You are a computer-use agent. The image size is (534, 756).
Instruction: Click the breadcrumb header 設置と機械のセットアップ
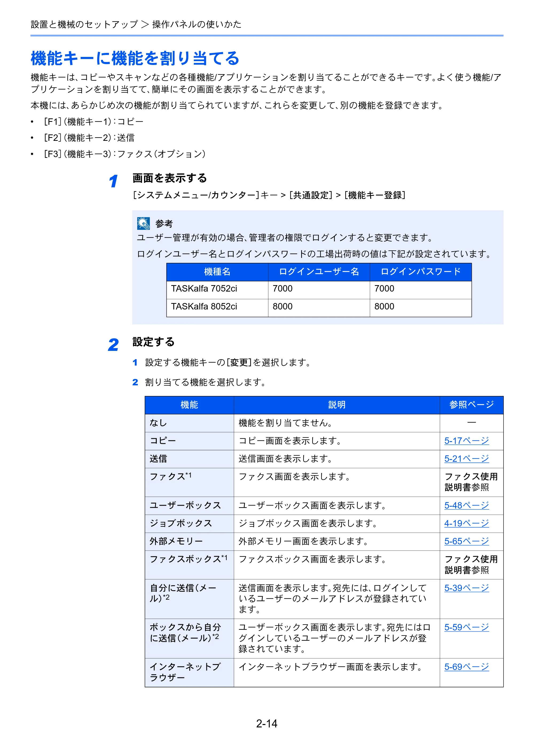tap(84, 24)
